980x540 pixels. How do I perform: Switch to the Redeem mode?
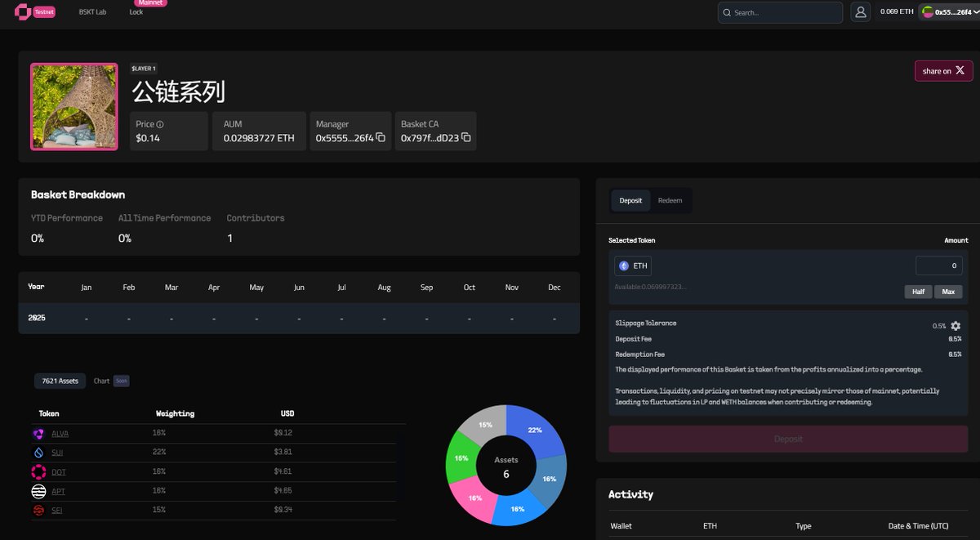pyautogui.click(x=670, y=201)
